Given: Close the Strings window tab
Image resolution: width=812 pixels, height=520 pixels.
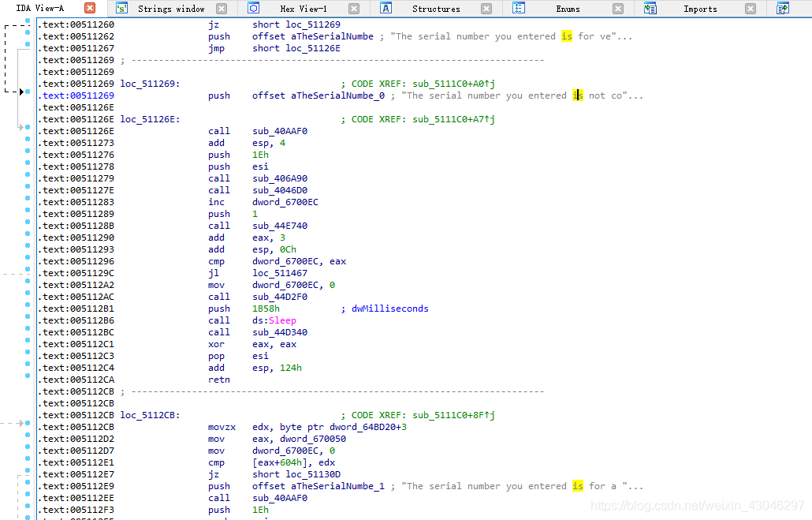Looking at the screenshot, I should click(x=222, y=9).
